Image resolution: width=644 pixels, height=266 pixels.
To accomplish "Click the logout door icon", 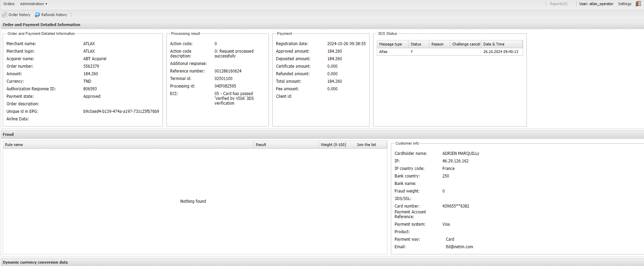I will click(638, 4).
